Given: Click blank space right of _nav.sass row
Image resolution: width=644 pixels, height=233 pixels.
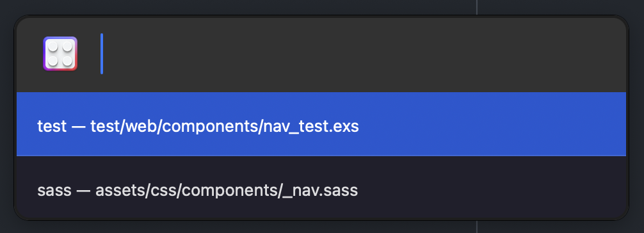Looking at the screenshot, I should [493, 188].
